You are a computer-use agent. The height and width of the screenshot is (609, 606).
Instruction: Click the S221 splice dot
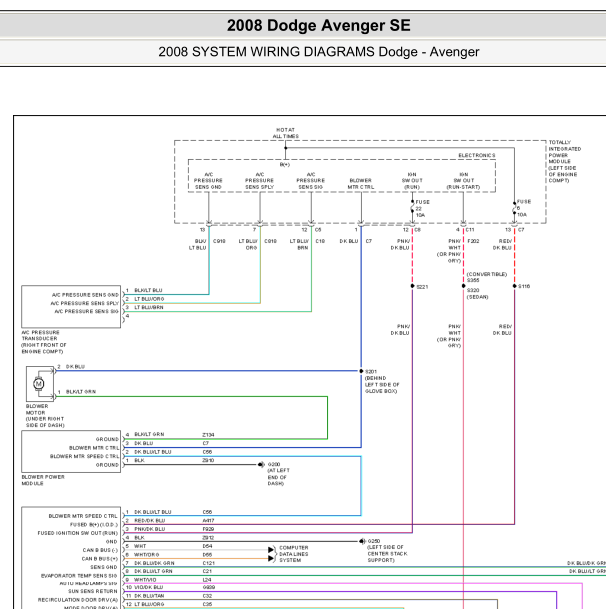click(x=412, y=286)
